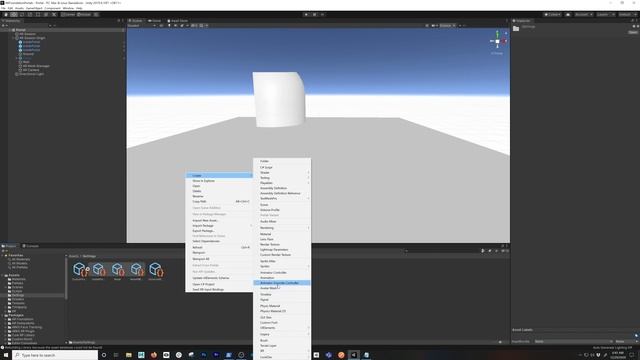This screenshot has height=360, width=640.
Task: Choose Open C# Project in context menu
Action: click(219, 284)
